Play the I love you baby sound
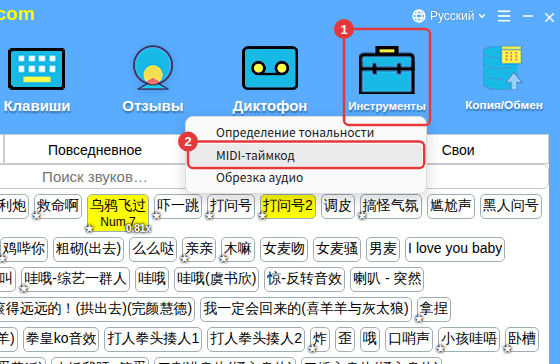The image size is (560, 364). coord(455,249)
